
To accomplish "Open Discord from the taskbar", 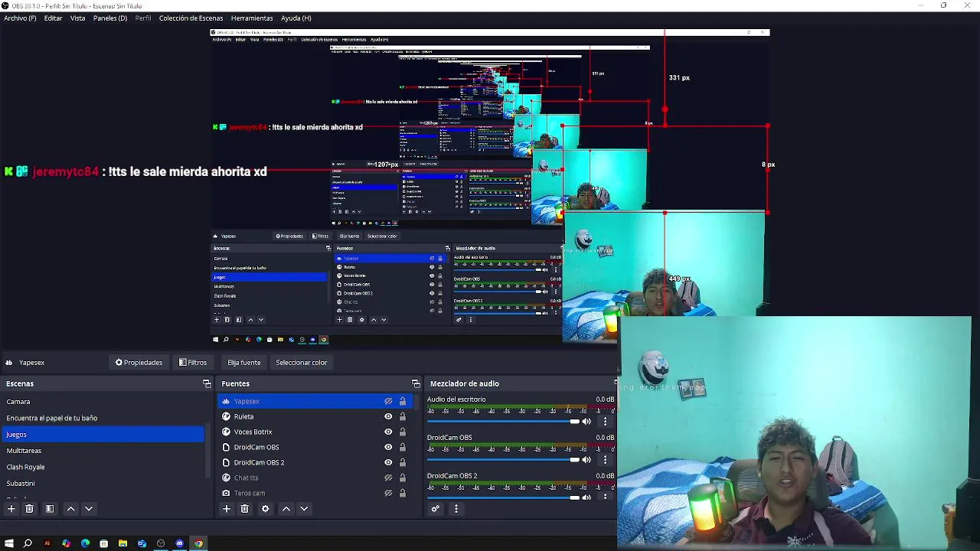I will [x=180, y=543].
